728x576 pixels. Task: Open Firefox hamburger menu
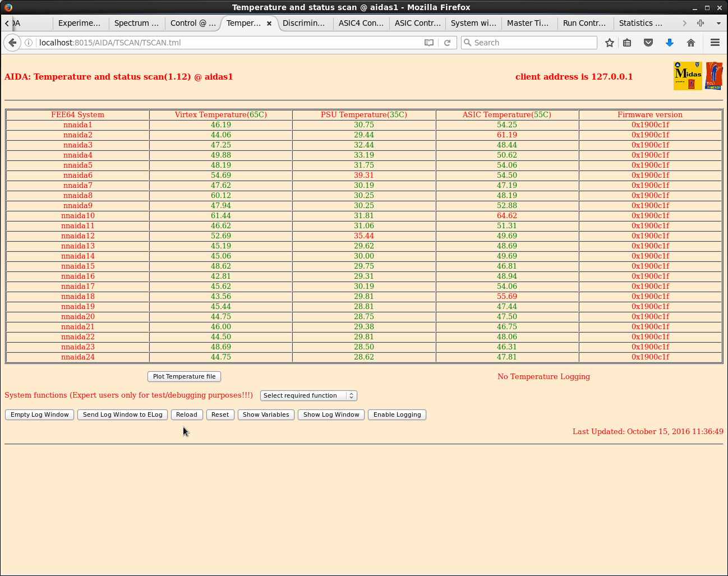(715, 43)
